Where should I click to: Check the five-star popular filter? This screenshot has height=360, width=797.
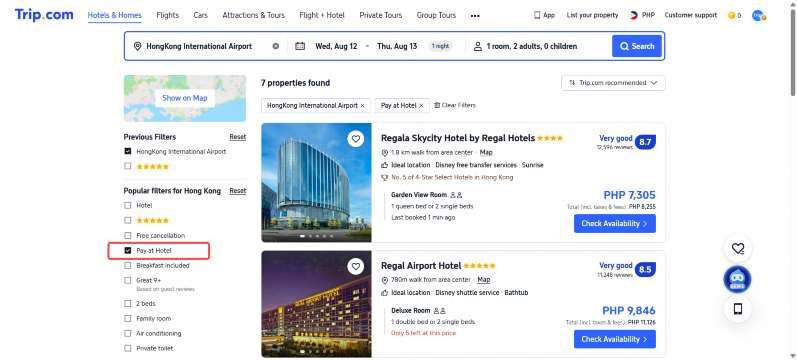(x=128, y=220)
